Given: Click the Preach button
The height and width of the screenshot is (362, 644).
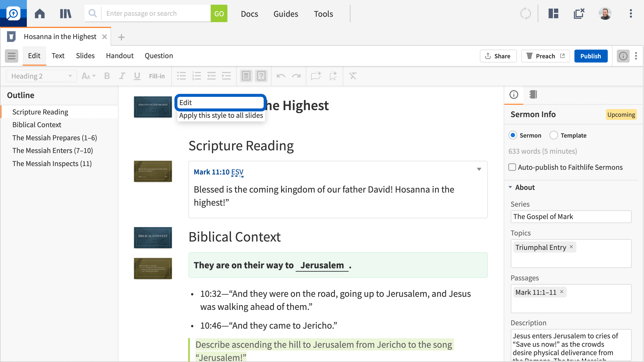Looking at the screenshot, I should pos(545,56).
